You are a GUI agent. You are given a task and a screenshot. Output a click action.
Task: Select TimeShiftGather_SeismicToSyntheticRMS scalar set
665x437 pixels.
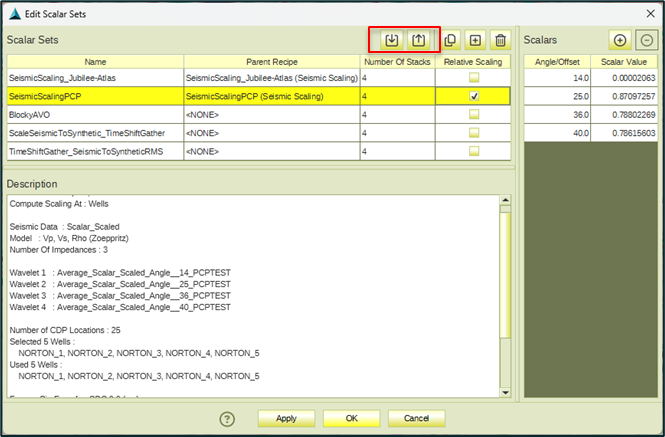95,151
